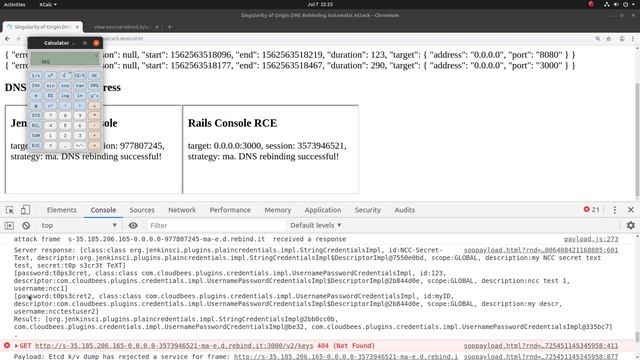
Task: Open the 'top' JavaScript context dropdown
Action: pyautogui.click(x=79, y=225)
